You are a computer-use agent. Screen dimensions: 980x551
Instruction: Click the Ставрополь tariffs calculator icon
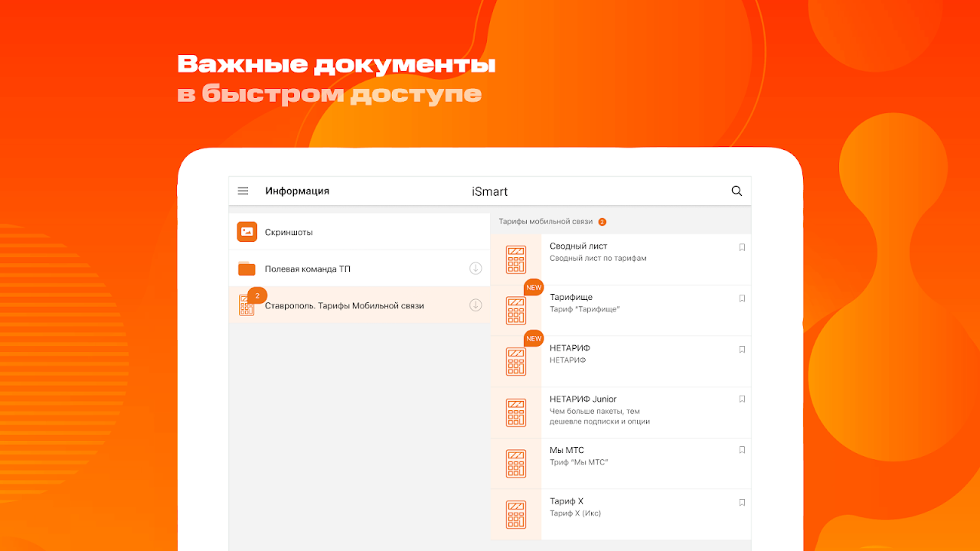[x=247, y=305]
